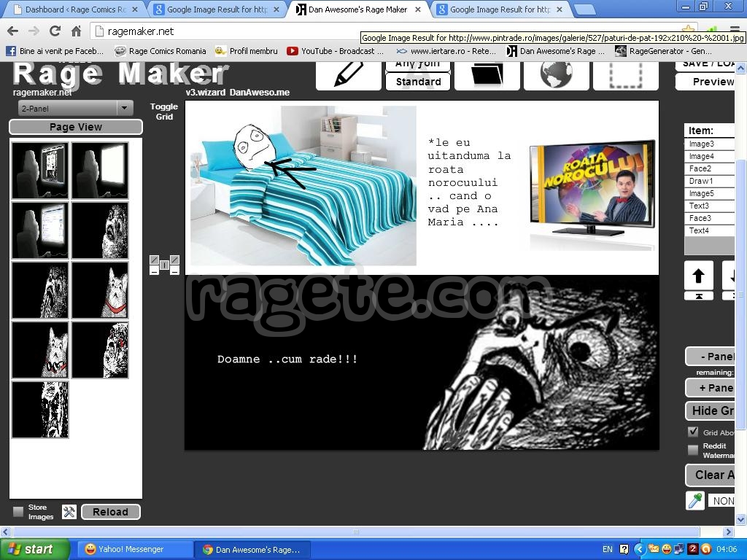Click the globe web image tool
This screenshot has height=560, width=747.
tap(556, 75)
